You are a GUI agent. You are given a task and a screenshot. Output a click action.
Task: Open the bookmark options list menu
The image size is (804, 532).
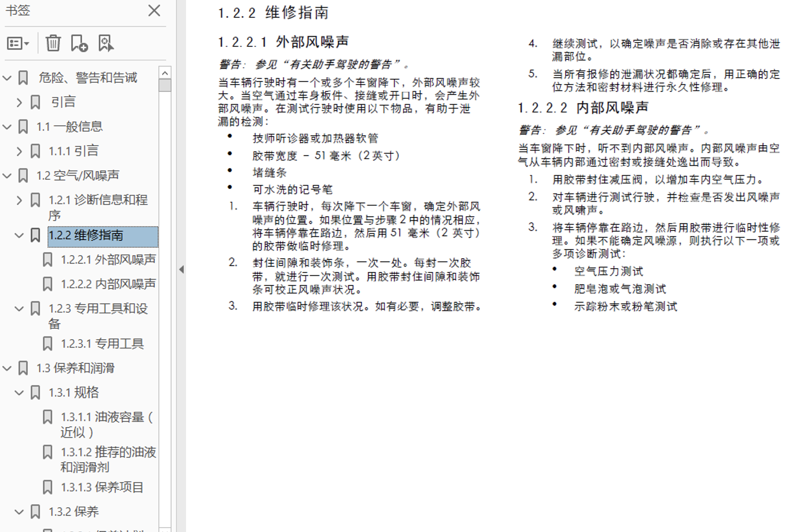18,44
